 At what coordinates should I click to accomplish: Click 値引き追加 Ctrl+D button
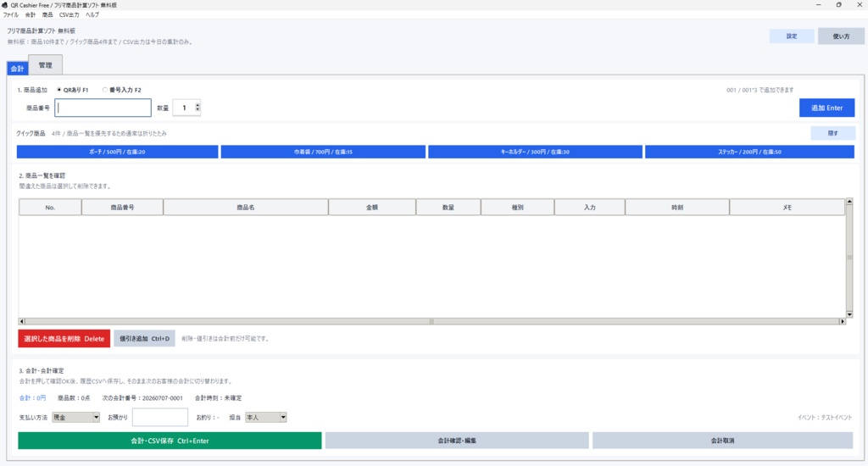pos(144,339)
